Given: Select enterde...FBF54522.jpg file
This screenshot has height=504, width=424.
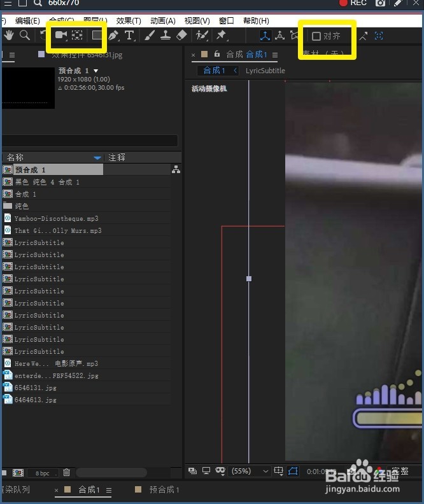Looking at the screenshot, I should pyautogui.click(x=56, y=375).
